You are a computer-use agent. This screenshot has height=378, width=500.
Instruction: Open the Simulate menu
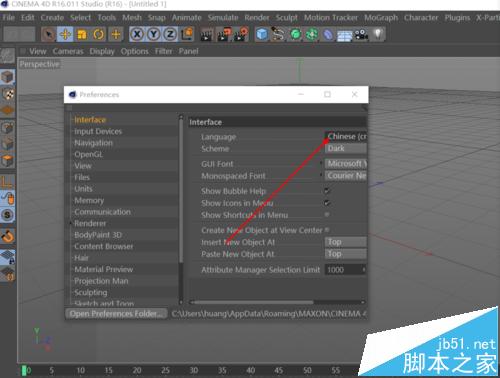click(223, 18)
